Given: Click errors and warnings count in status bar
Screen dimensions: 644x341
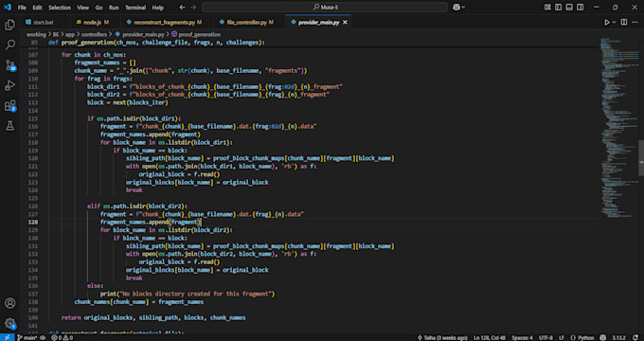Looking at the screenshot, I should pos(62,338).
